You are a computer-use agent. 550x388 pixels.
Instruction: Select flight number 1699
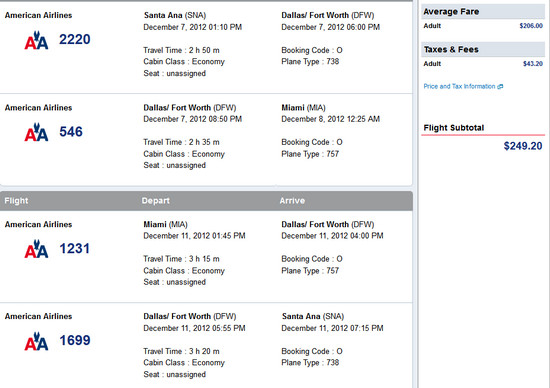click(x=75, y=340)
